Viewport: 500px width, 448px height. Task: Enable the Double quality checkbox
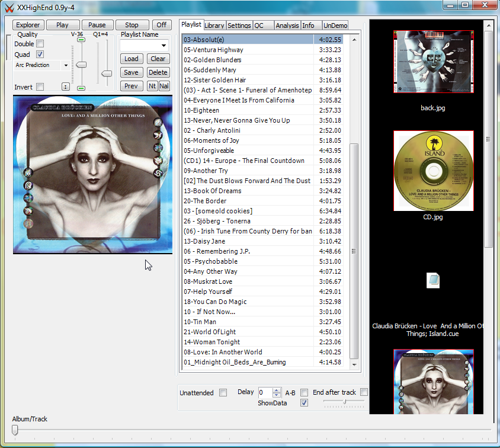coord(40,44)
